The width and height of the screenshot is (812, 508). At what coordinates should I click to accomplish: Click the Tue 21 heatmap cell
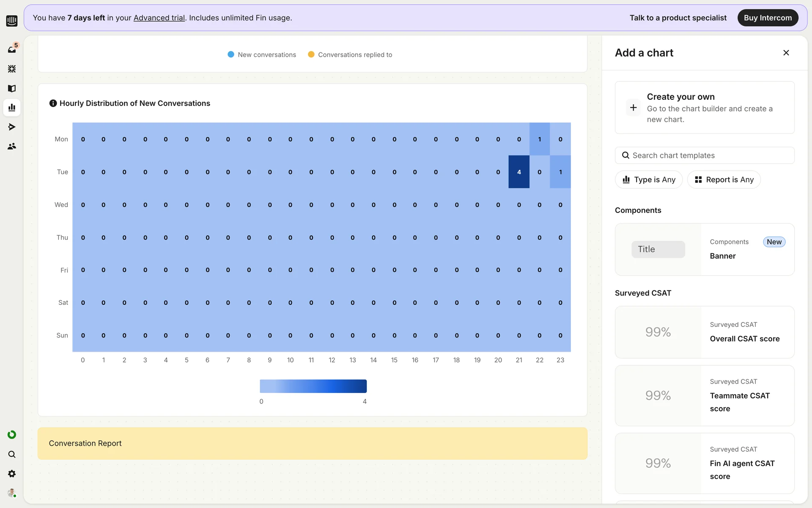click(519, 172)
